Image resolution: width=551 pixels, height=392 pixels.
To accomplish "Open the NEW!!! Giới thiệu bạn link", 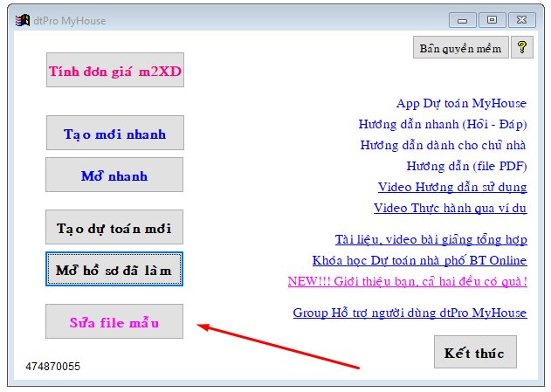I will [x=407, y=281].
